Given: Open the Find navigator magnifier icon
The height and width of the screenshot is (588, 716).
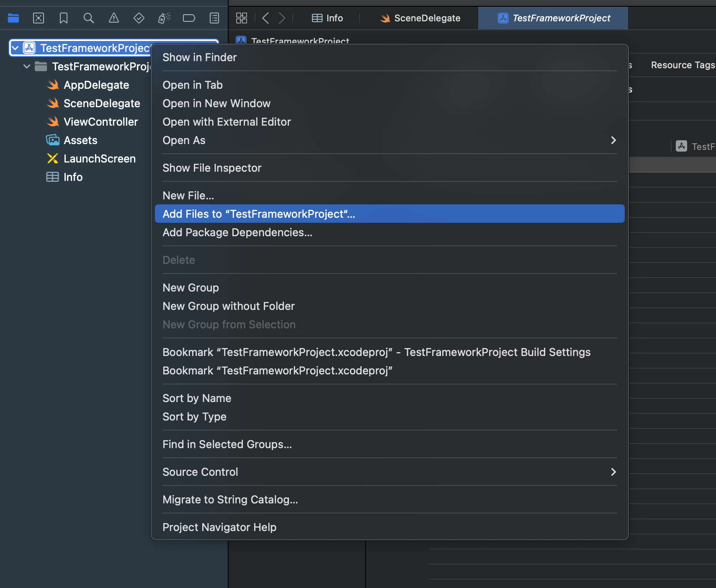Looking at the screenshot, I should coord(89,18).
